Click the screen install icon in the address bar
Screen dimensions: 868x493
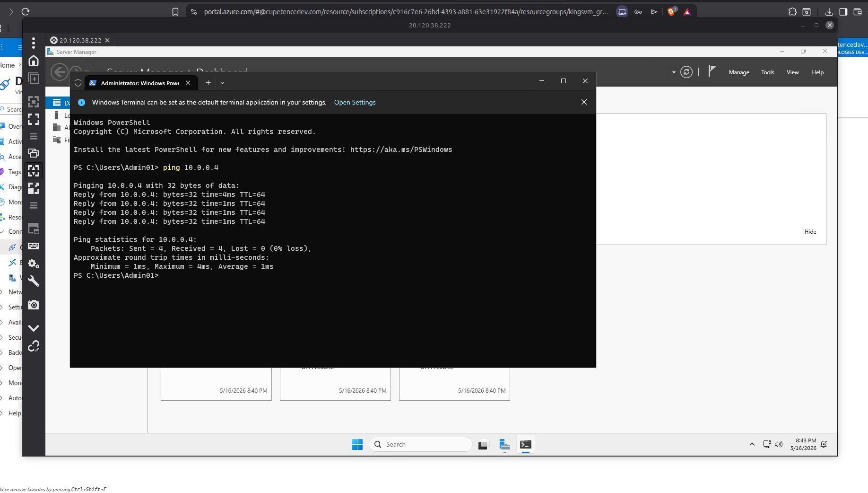click(622, 12)
